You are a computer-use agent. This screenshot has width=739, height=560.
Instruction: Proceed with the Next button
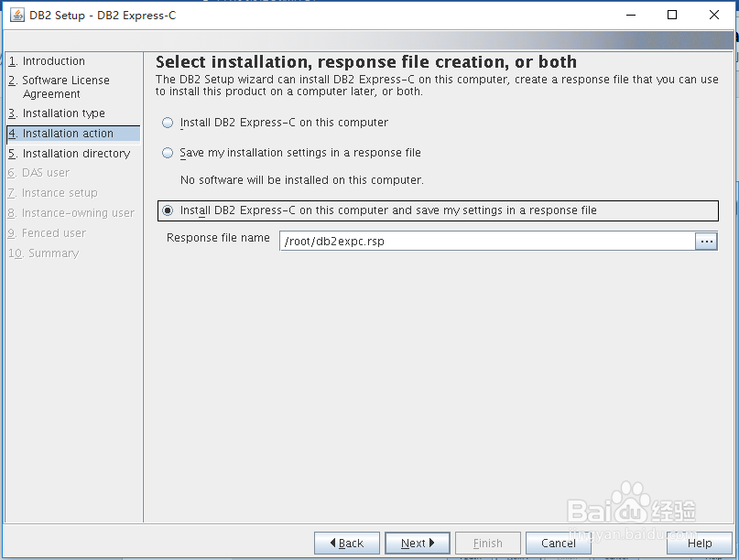(x=417, y=543)
